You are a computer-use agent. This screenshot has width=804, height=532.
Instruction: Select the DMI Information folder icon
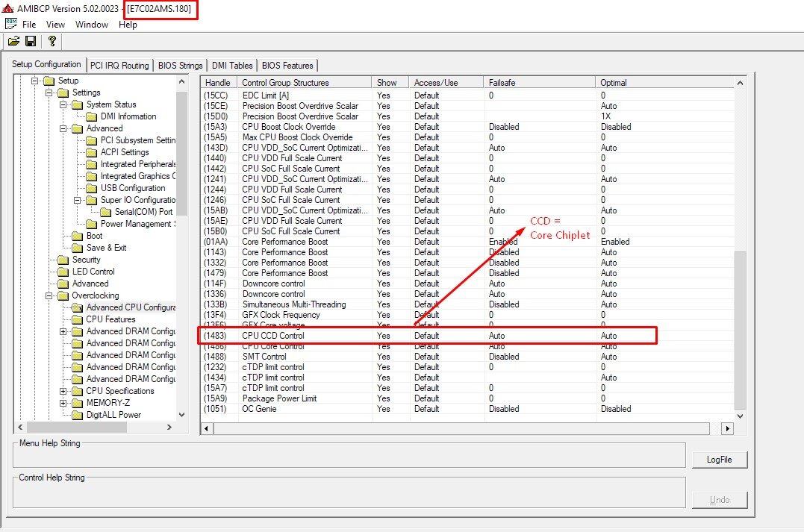pyautogui.click(x=92, y=116)
